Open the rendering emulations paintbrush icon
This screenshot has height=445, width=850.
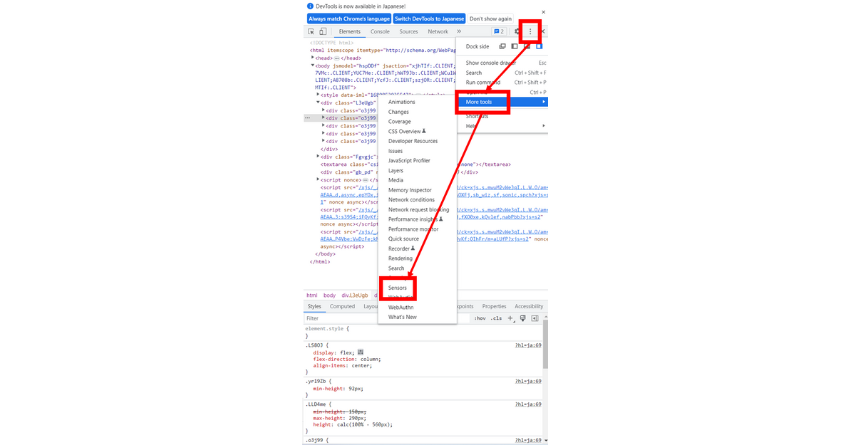point(523,318)
